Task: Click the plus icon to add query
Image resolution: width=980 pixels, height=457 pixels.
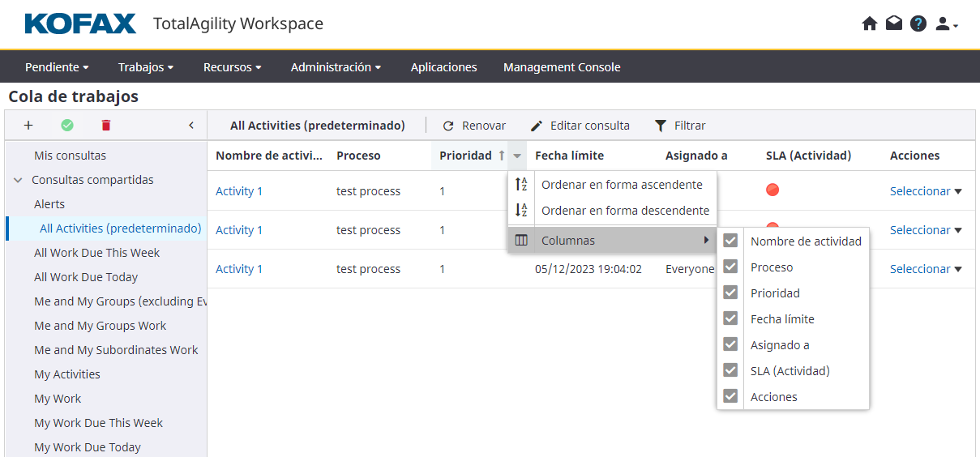Action: click(x=28, y=126)
